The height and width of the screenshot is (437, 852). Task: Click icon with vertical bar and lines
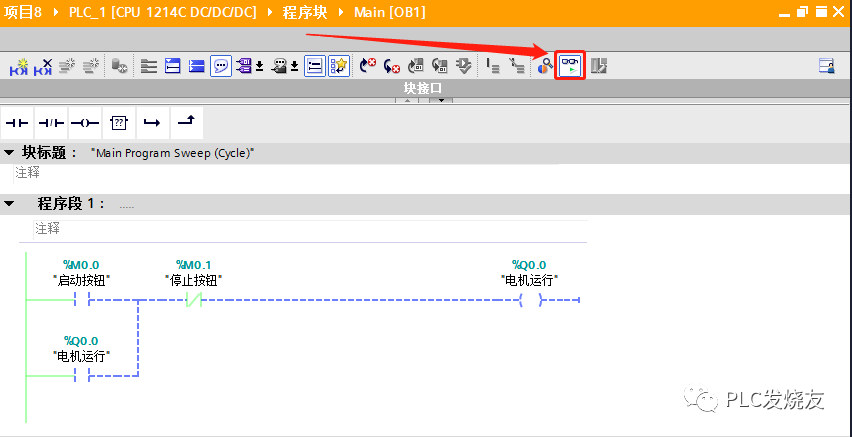[492, 66]
